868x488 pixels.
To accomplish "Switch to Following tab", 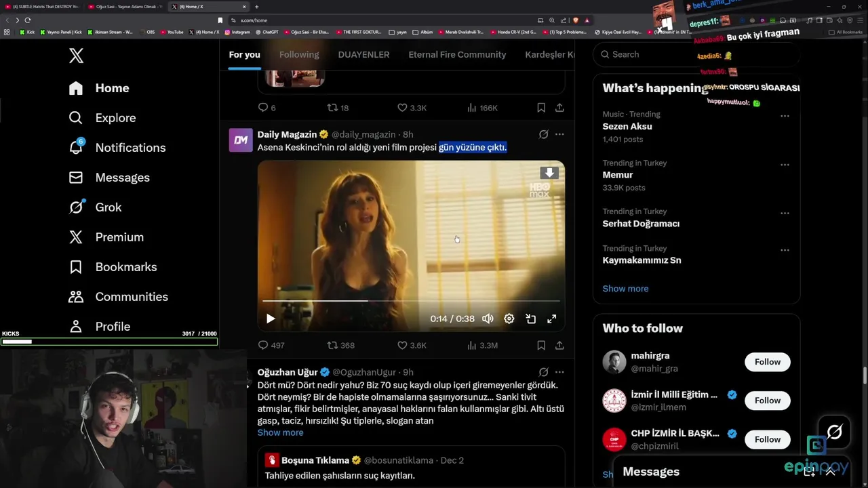I will click(299, 54).
